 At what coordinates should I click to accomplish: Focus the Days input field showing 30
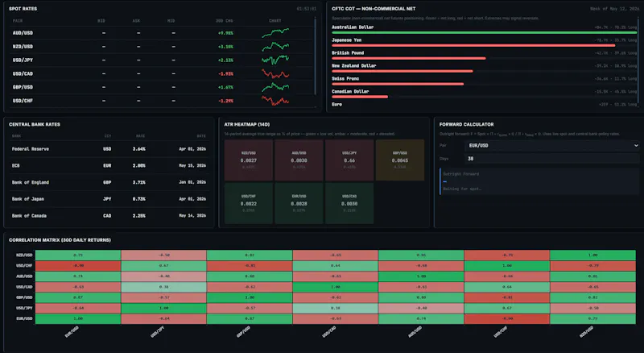tap(552, 159)
